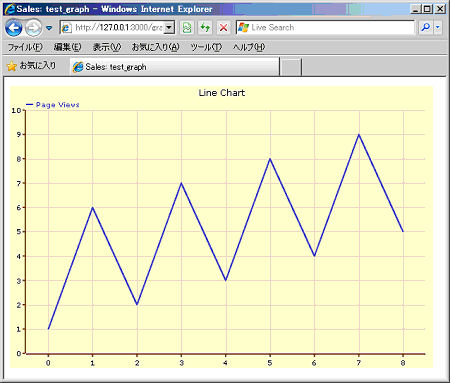Toggle the Compatibility View icon
Screen dimensions: 452x385
coord(187,27)
